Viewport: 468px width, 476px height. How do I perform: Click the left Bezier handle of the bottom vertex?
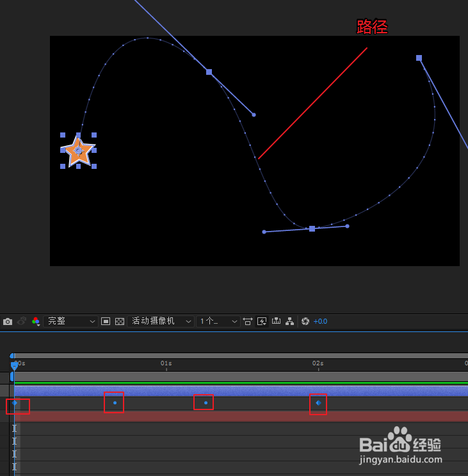point(264,232)
